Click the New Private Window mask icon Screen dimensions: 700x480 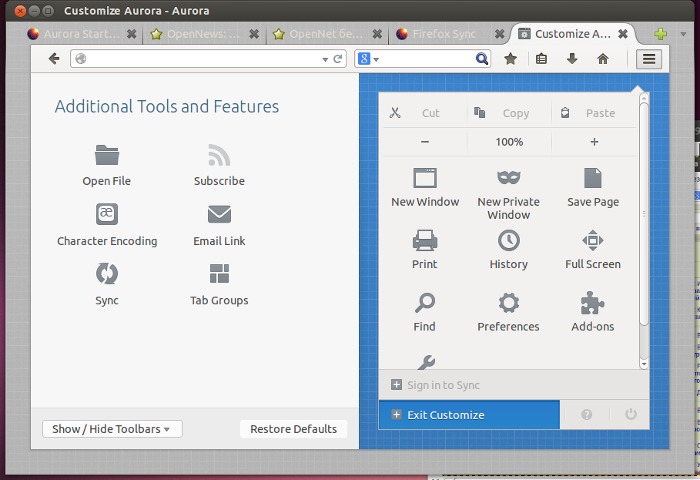(508, 178)
